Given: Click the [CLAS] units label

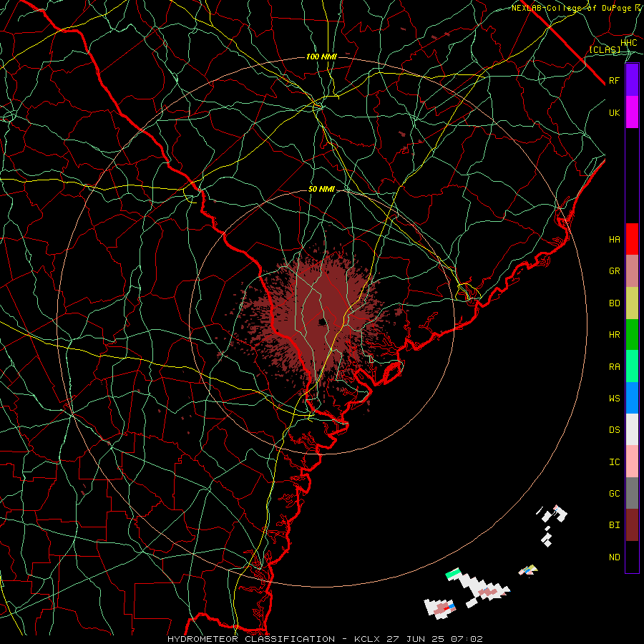Looking at the screenshot, I should [x=605, y=50].
